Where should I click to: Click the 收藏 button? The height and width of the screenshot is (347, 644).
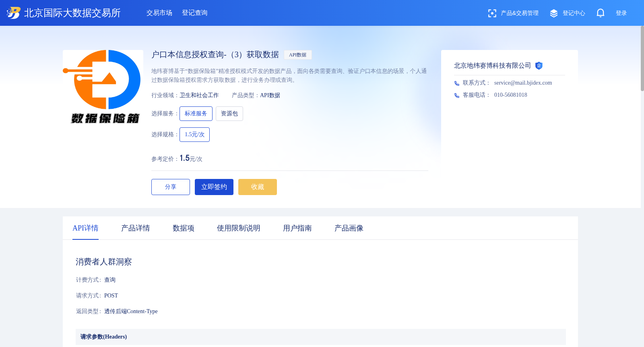258,187
